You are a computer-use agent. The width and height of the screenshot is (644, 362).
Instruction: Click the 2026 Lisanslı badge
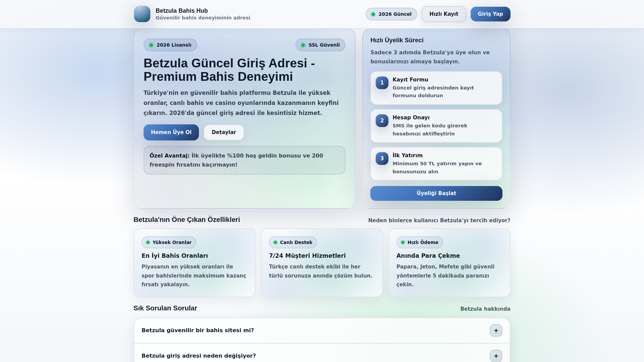pyautogui.click(x=170, y=45)
